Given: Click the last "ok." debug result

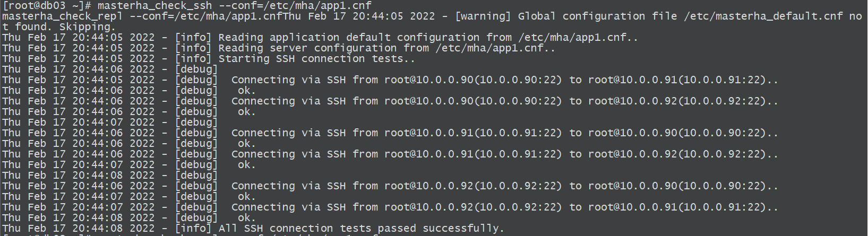Looking at the screenshot, I should (x=247, y=217).
